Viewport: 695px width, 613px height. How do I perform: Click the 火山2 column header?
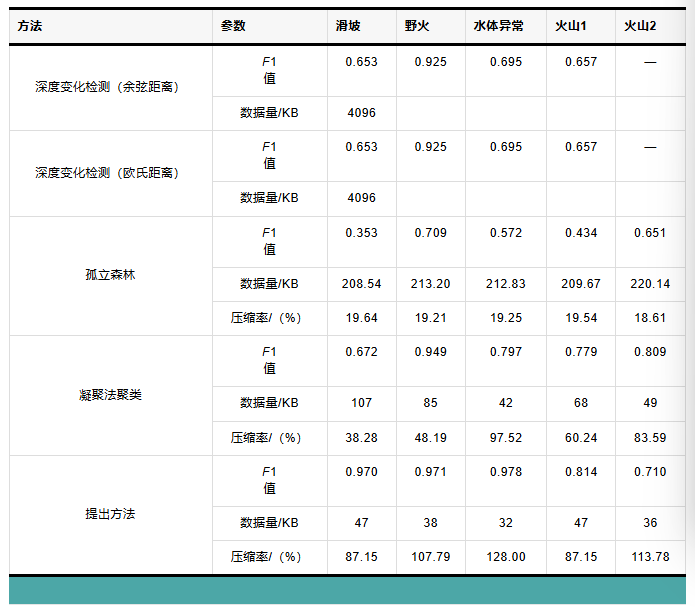point(640,26)
